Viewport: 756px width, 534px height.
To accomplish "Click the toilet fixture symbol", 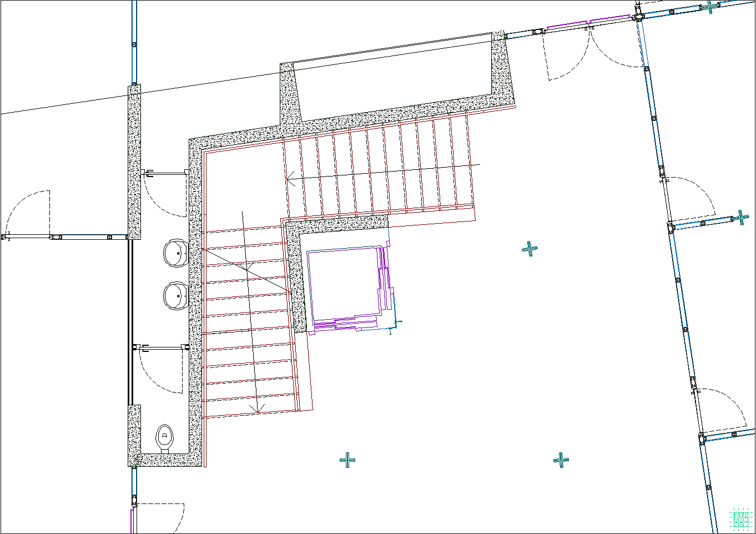I will click(165, 437).
